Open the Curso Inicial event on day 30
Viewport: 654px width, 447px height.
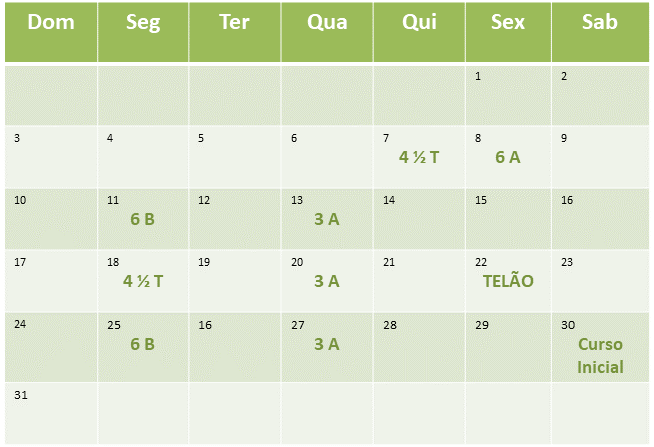tap(600, 356)
